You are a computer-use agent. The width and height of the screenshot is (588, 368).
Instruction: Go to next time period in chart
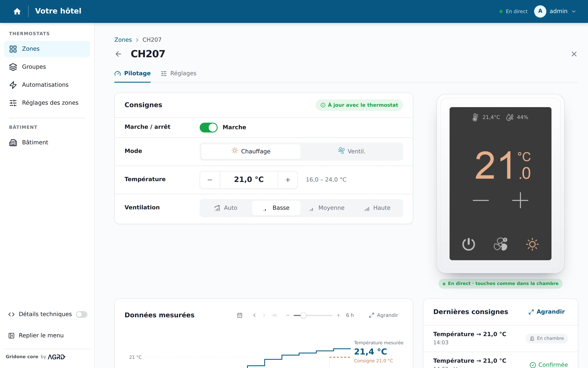[264, 315]
